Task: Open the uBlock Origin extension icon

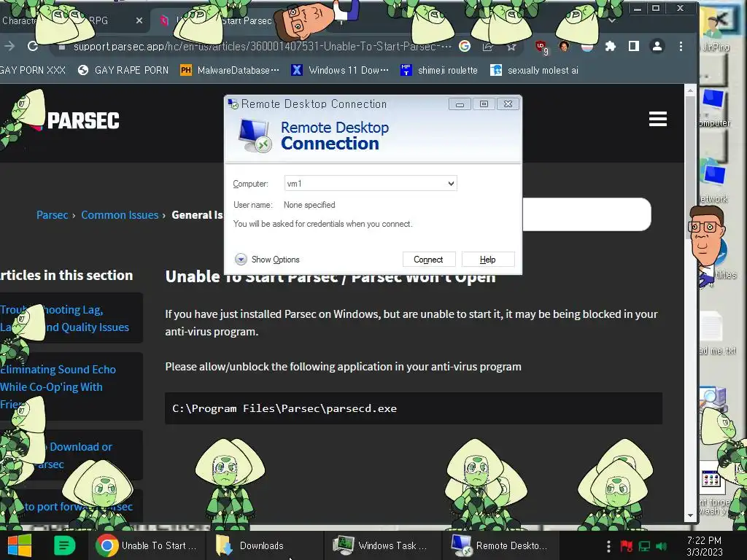Action: click(541, 47)
